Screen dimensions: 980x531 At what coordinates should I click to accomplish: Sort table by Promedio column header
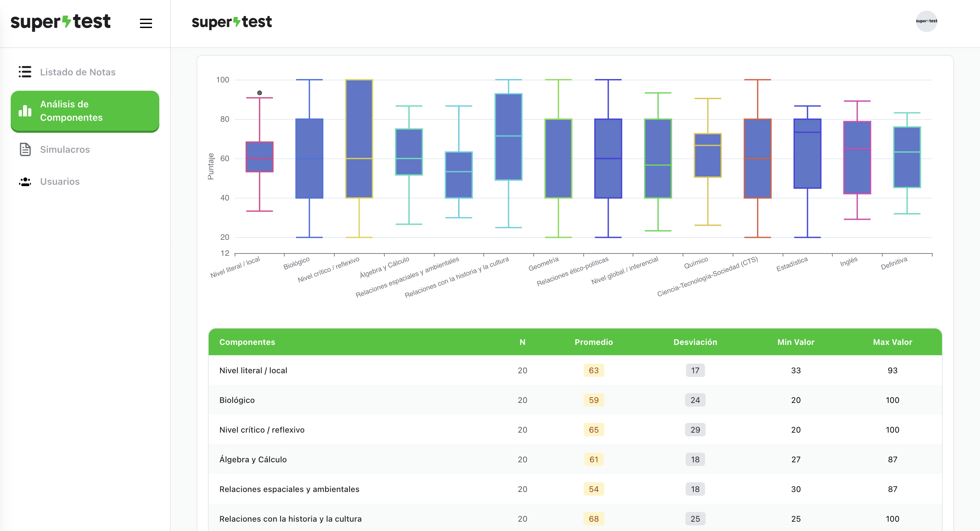click(x=593, y=342)
